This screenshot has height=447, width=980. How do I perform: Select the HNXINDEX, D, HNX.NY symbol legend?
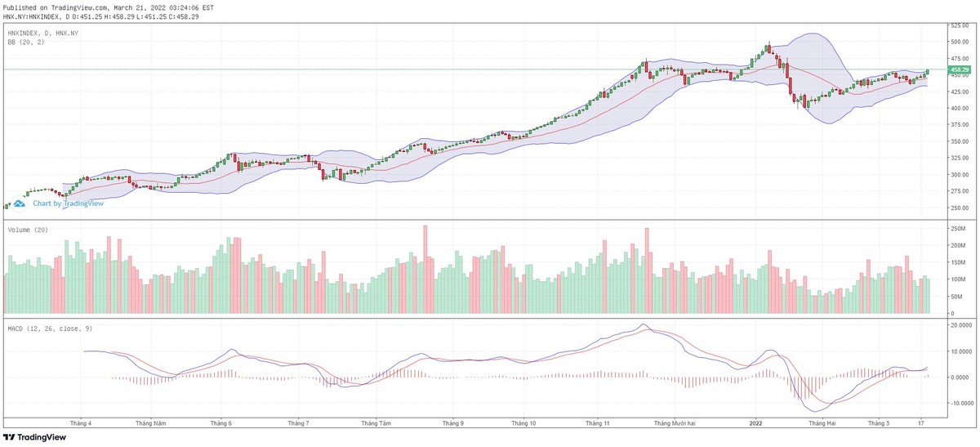[42, 33]
